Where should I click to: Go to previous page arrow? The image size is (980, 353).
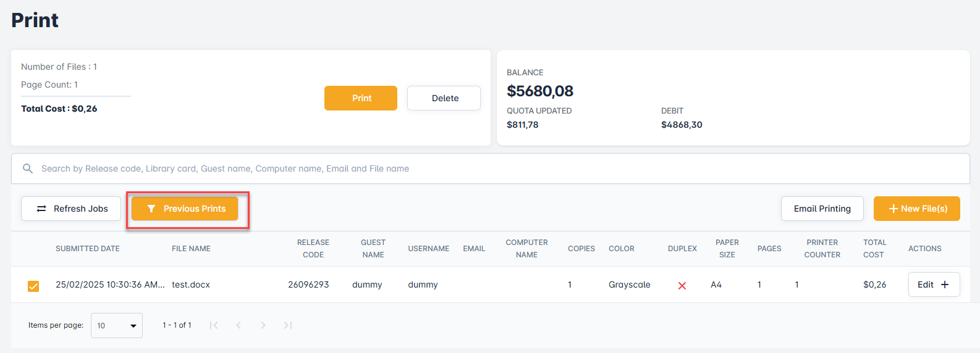click(x=239, y=325)
